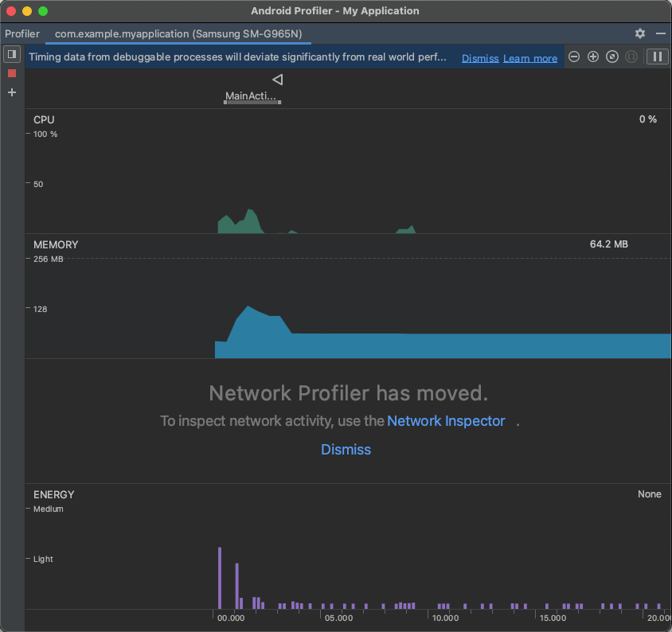
Task: Click the 256 MB axis label
Action: tap(48, 259)
